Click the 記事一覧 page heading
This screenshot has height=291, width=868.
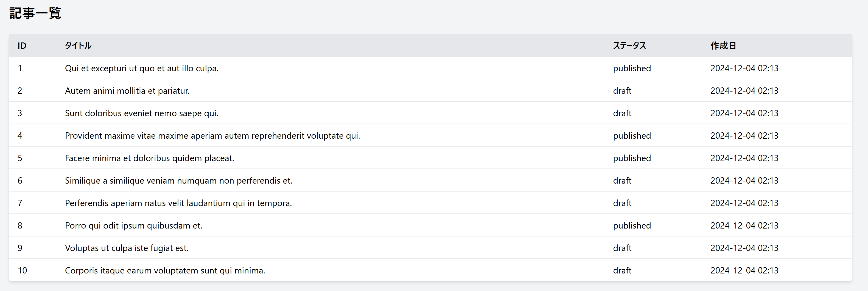point(35,13)
